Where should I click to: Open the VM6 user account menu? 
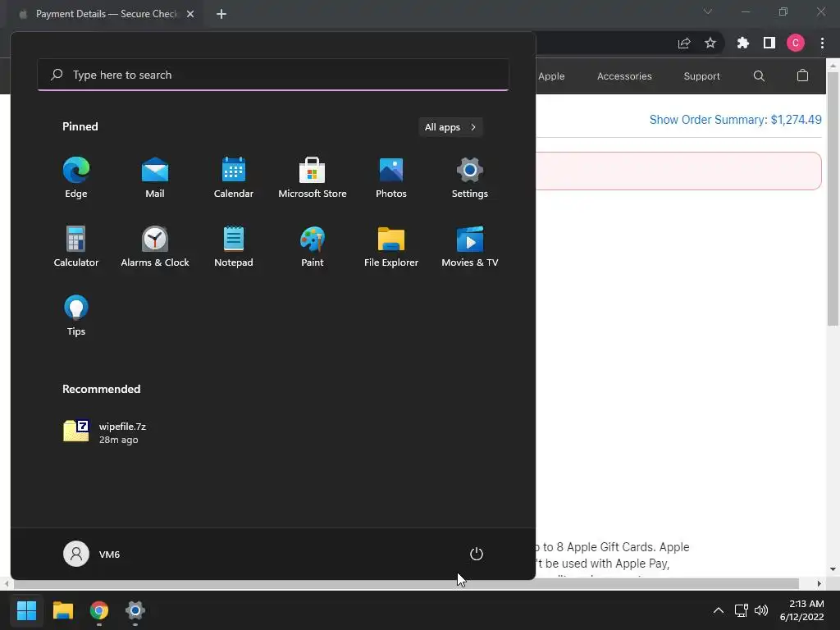(92, 554)
